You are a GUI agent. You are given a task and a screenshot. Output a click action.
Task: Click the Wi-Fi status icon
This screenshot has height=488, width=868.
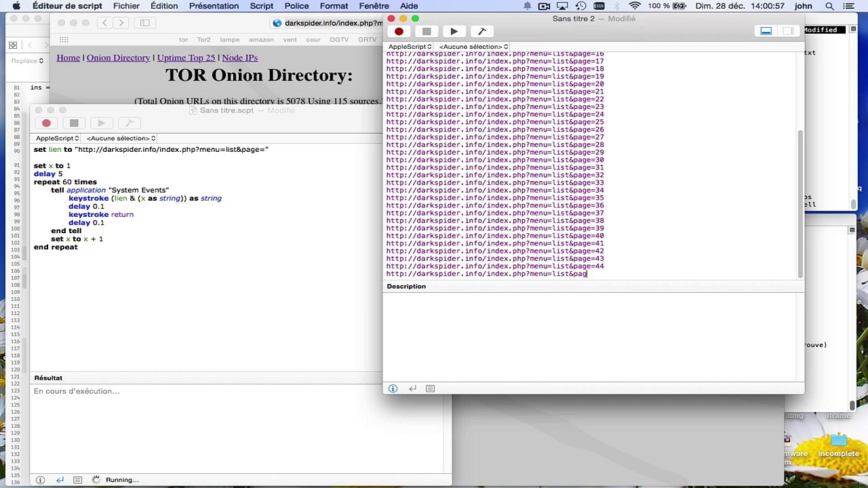635,6
